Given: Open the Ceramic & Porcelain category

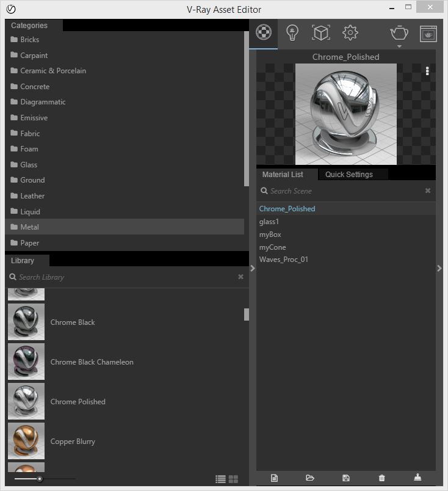Looking at the screenshot, I should pos(125,71).
